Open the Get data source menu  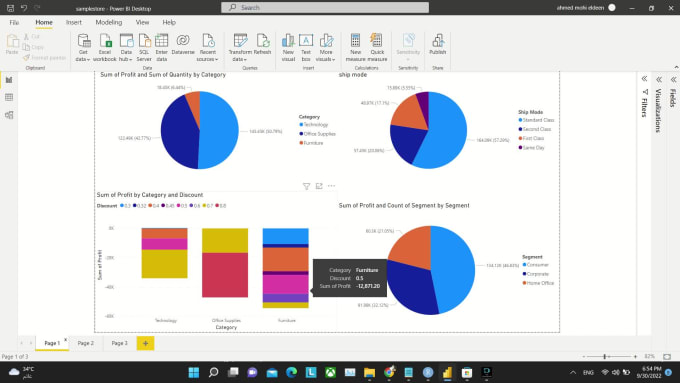coord(83,48)
